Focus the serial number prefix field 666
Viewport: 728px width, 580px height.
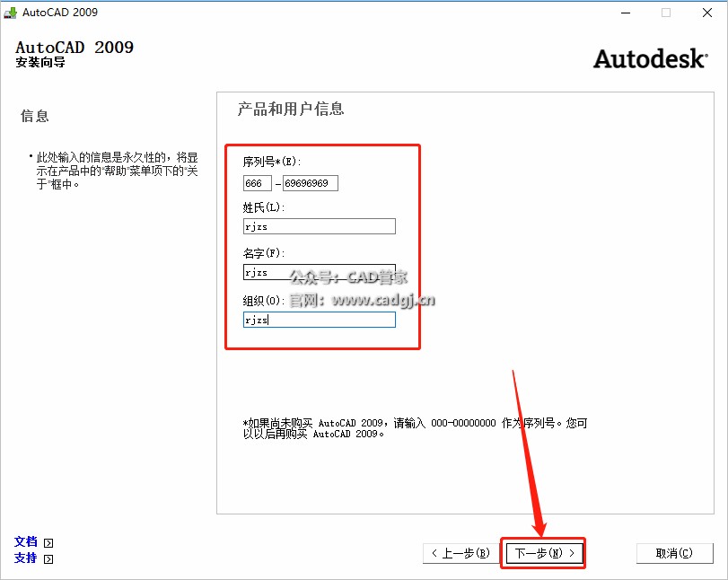[x=258, y=183]
